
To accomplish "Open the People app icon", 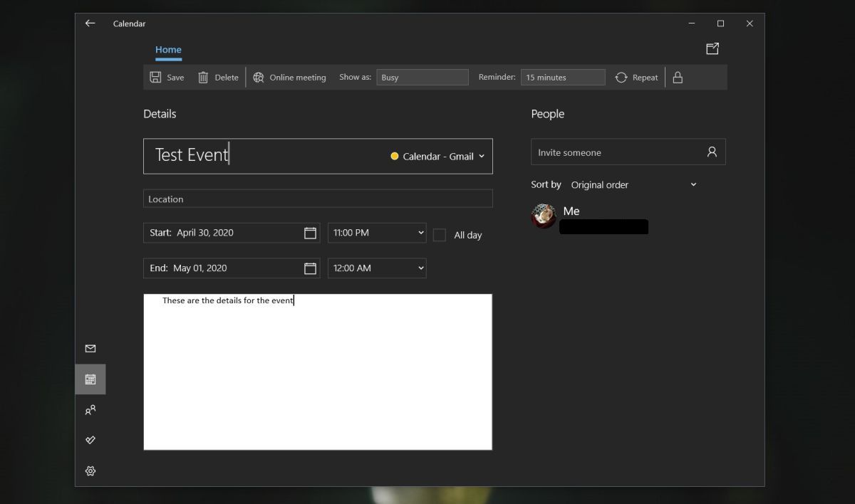I will [x=90, y=410].
